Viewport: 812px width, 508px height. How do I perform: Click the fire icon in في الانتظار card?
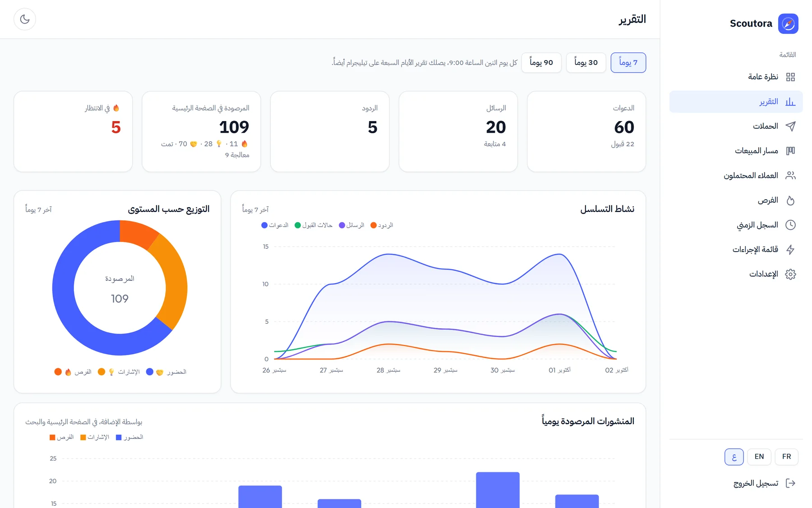[x=116, y=108]
